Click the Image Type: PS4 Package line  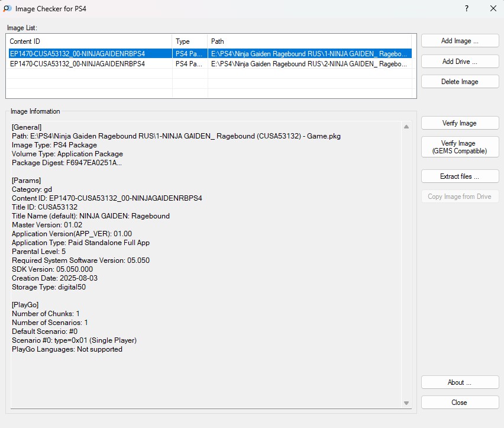[x=54, y=145]
